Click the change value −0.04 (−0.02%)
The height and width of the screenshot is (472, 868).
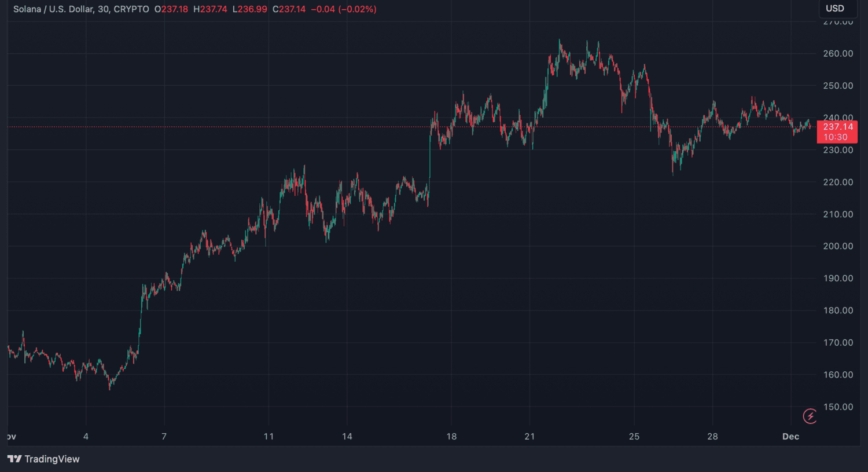pos(344,9)
